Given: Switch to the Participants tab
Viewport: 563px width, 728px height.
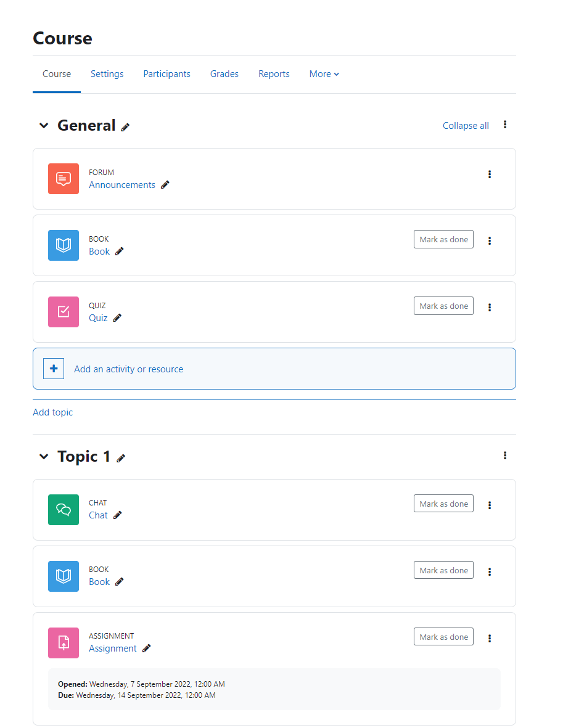Looking at the screenshot, I should pyautogui.click(x=166, y=73).
